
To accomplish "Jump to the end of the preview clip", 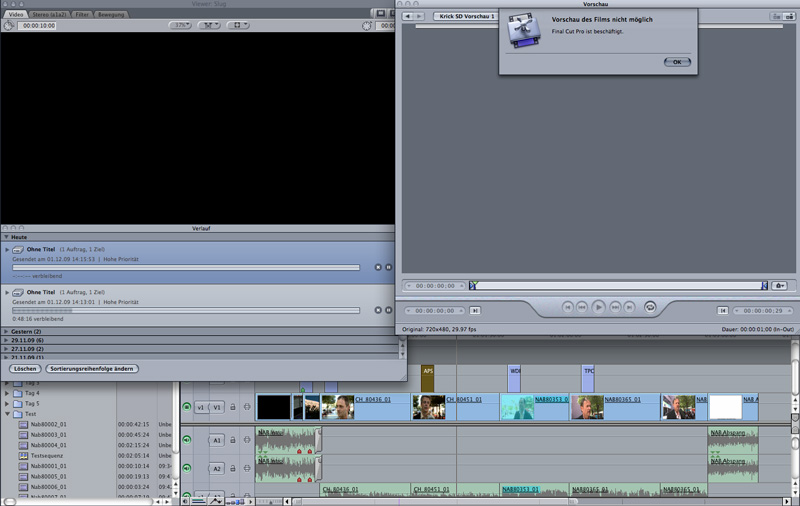I will pos(630,307).
